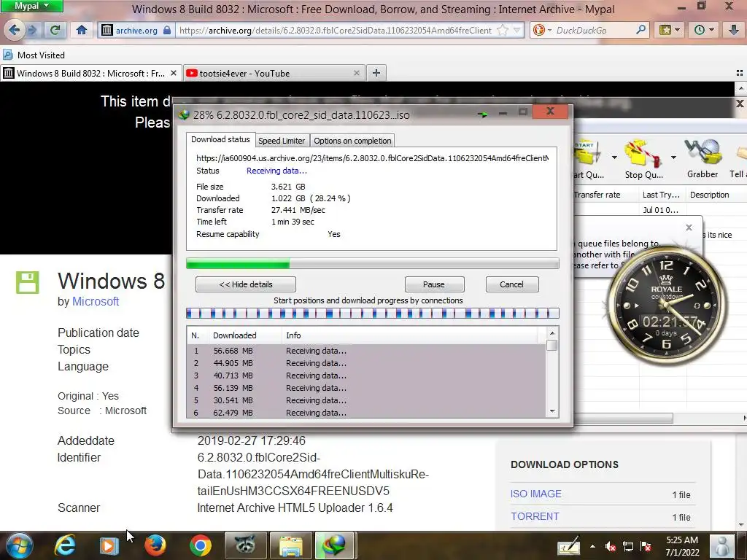
Task: Click the connections list scrollbar up arrow
Action: [552, 332]
